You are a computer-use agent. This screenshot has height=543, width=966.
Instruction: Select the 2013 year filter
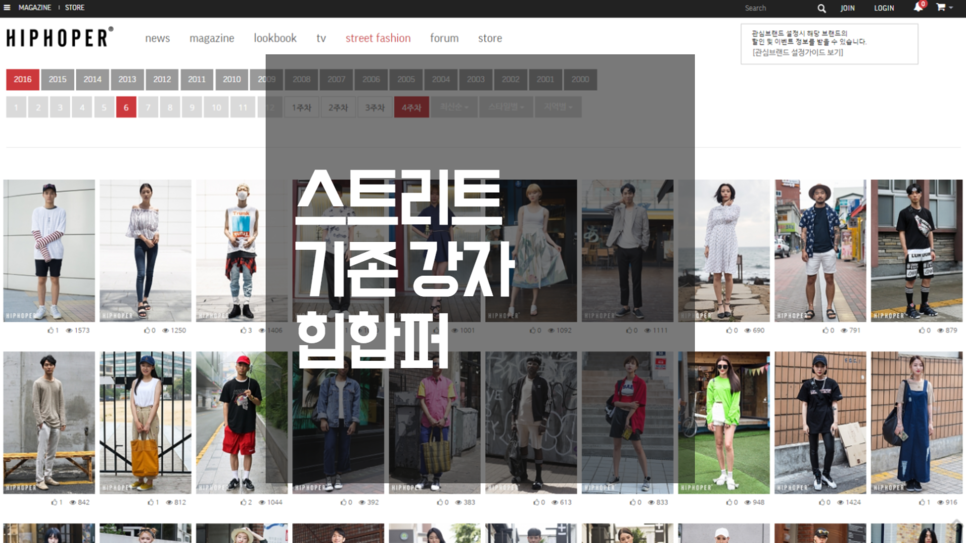tap(127, 80)
